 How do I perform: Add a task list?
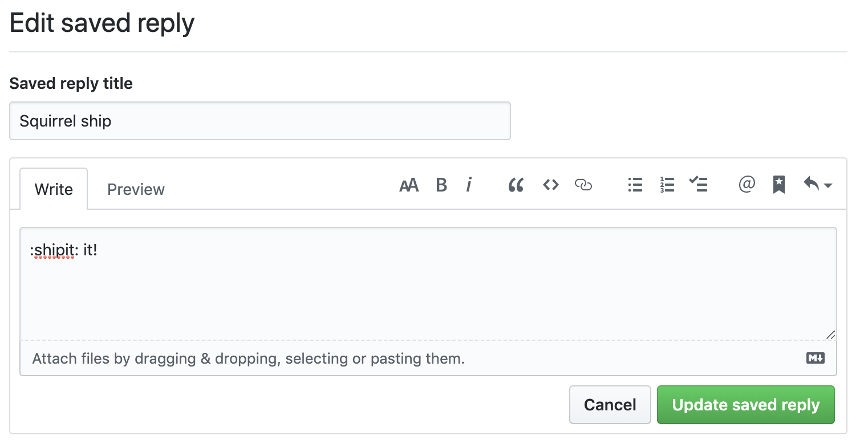[698, 185]
